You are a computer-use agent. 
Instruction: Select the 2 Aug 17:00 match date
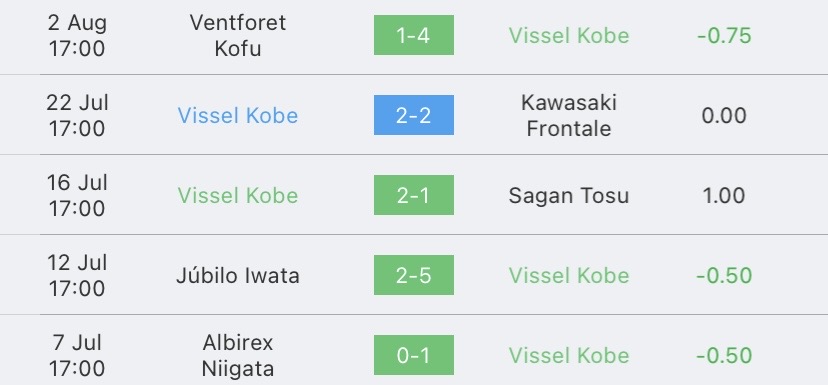tap(77, 35)
